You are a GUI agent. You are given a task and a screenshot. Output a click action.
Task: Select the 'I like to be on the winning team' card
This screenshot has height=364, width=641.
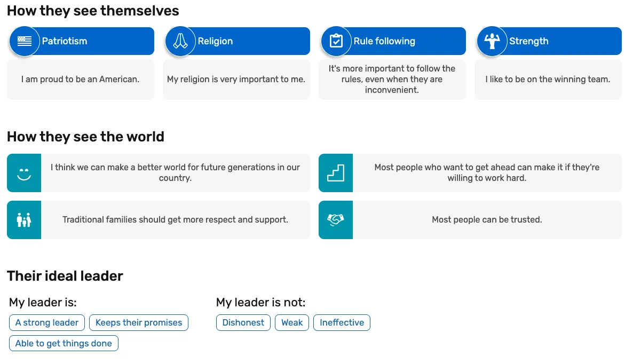click(x=548, y=80)
